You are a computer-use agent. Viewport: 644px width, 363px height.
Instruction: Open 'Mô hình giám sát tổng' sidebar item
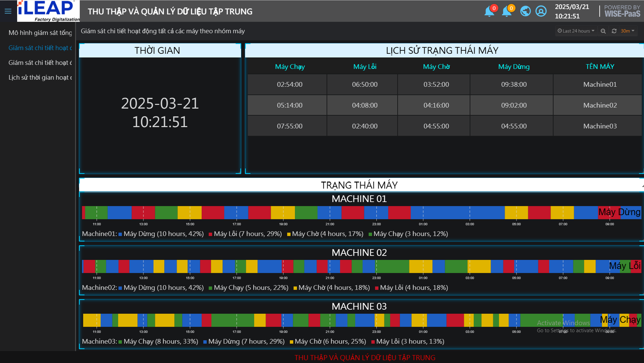[x=40, y=33]
